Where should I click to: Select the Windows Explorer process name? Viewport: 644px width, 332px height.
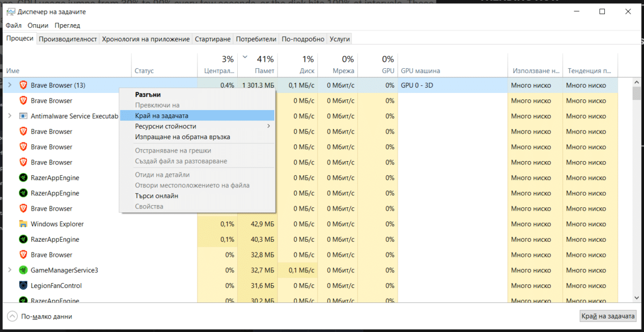[x=57, y=224]
